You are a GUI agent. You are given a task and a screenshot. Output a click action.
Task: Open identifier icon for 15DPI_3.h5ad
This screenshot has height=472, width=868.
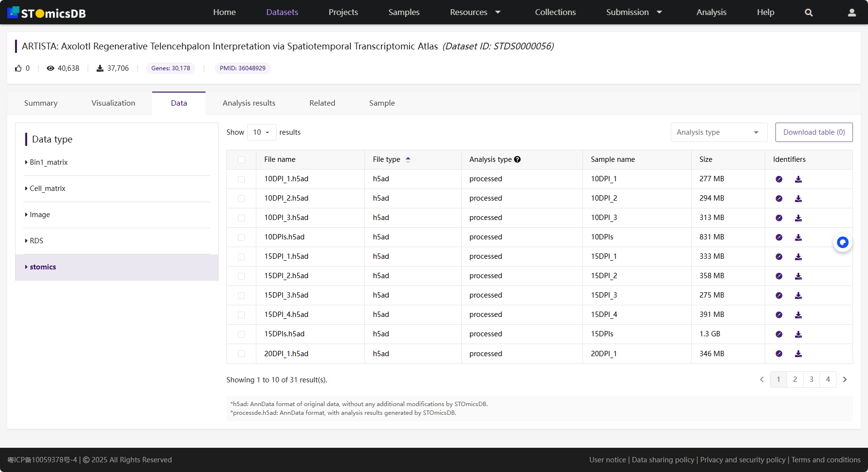pyautogui.click(x=779, y=296)
